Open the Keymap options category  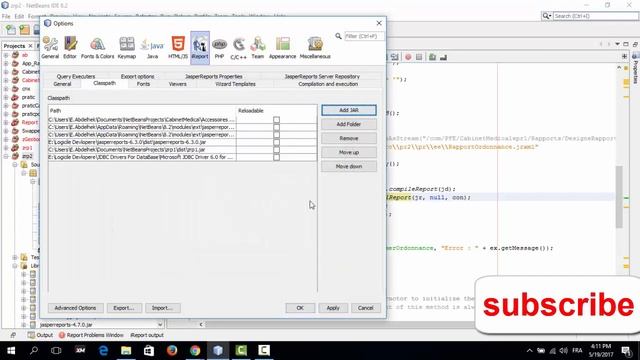[x=127, y=48]
